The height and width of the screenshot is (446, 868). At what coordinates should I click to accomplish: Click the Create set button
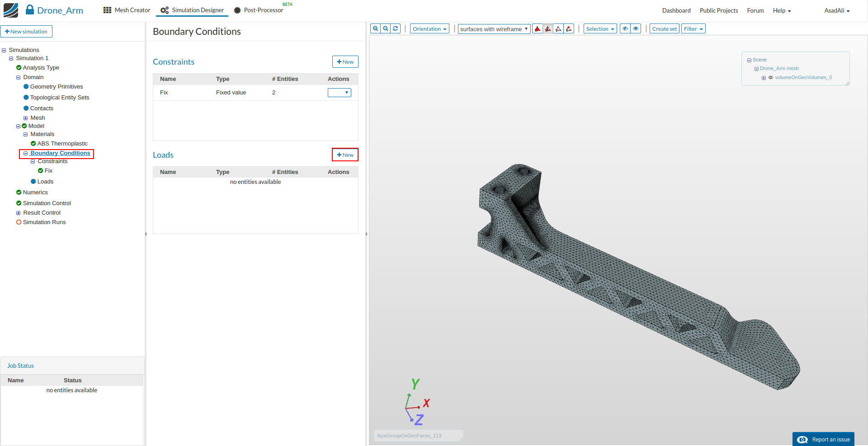pos(664,28)
